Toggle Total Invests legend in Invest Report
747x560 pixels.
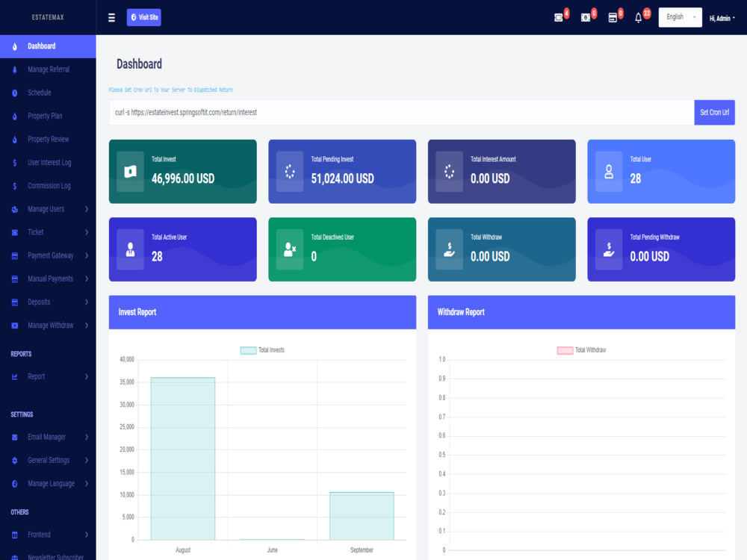coord(262,350)
